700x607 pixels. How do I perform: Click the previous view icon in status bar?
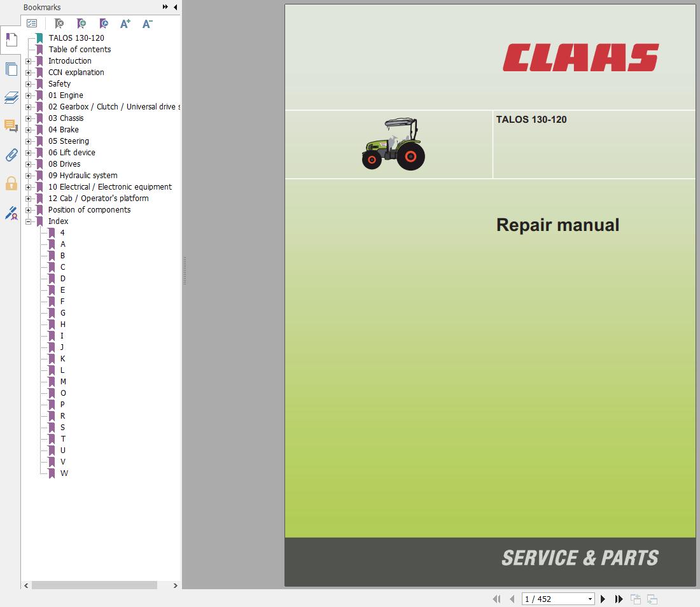coord(635,599)
